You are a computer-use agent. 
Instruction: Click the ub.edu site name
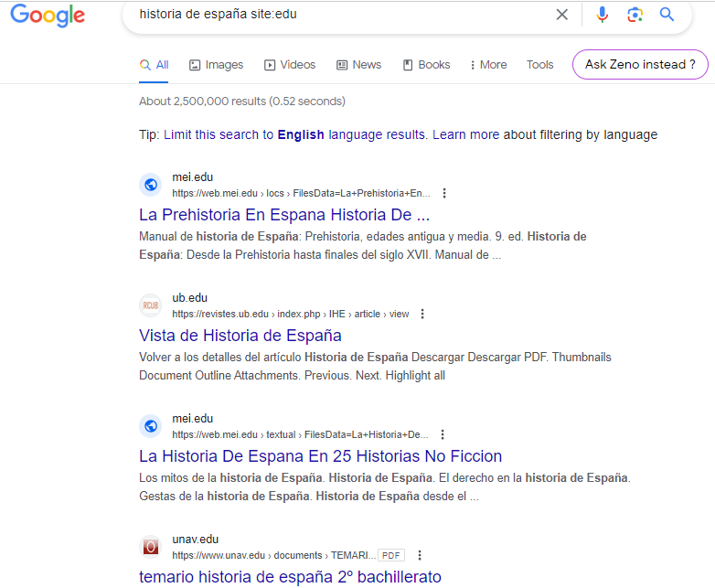189,297
